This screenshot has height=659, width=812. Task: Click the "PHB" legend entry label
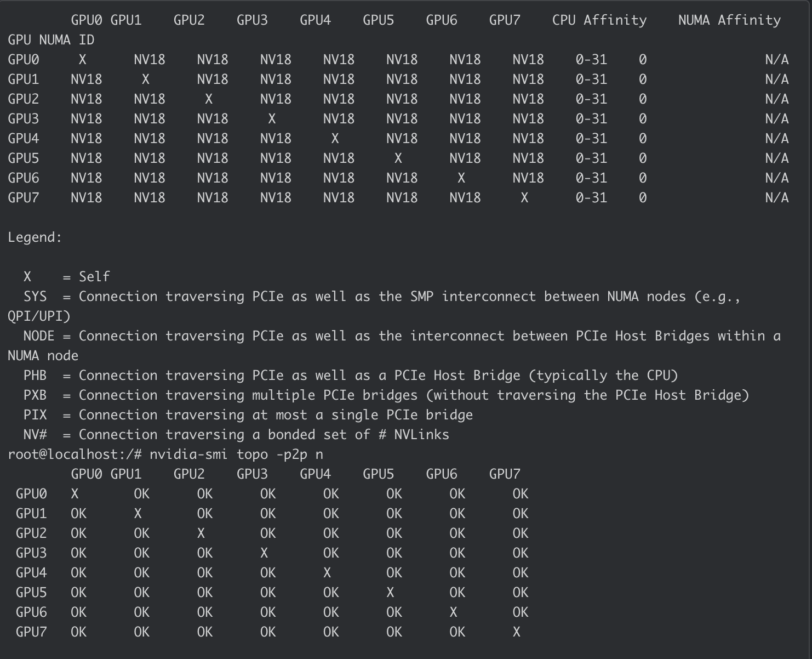[x=35, y=376]
